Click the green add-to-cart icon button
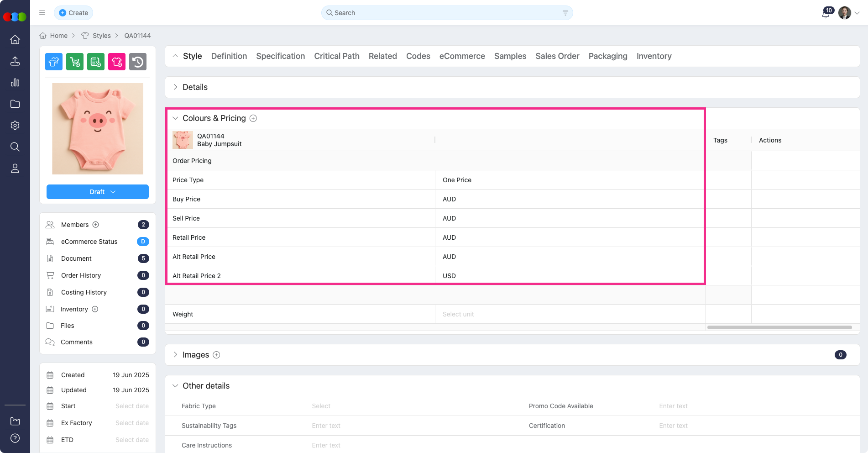868x453 pixels. 75,62
